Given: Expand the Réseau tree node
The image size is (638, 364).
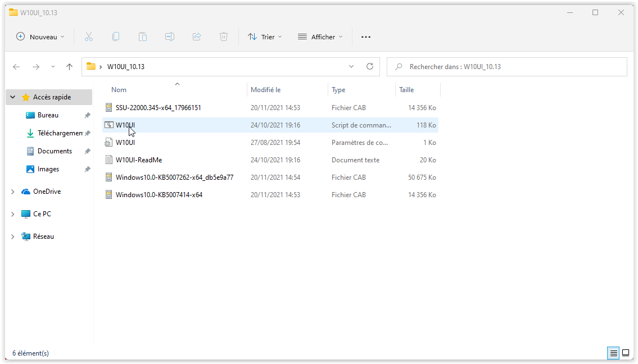Looking at the screenshot, I should (x=12, y=236).
